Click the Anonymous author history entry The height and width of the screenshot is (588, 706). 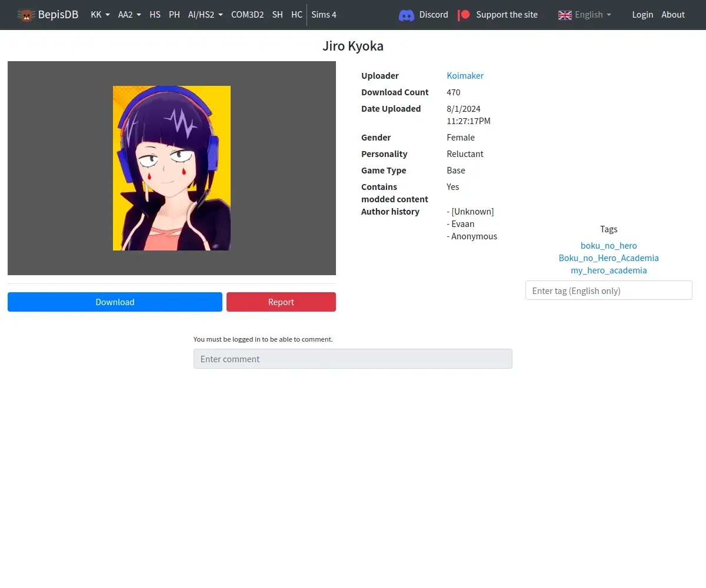point(472,236)
